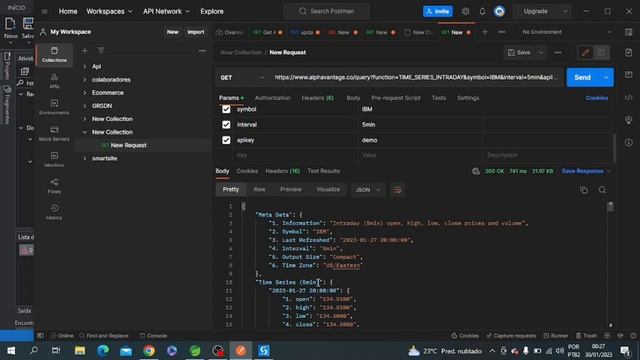Collapse the open New Collection folder

(x=85, y=132)
